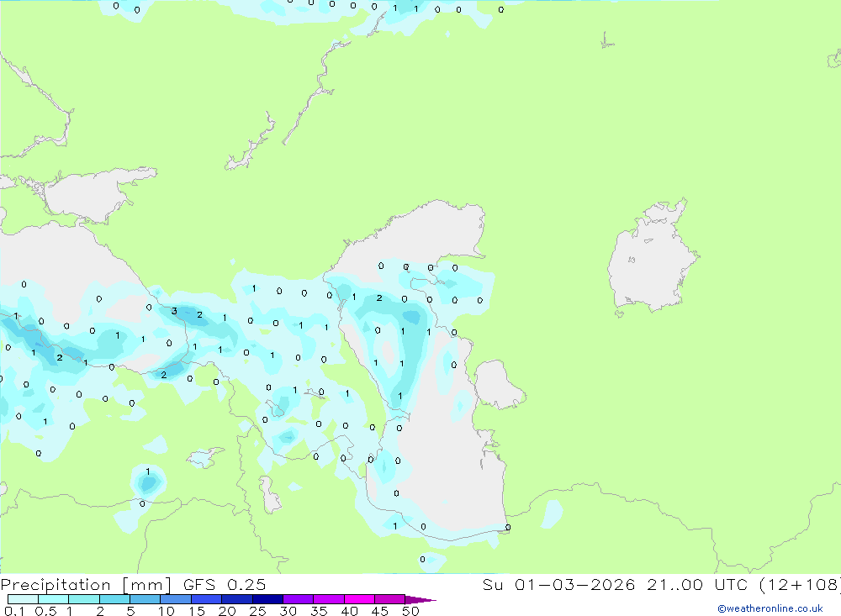Click the '(12+108)' forecast offset text
Viewport: 841px width, 616px height.
(x=799, y=584)
